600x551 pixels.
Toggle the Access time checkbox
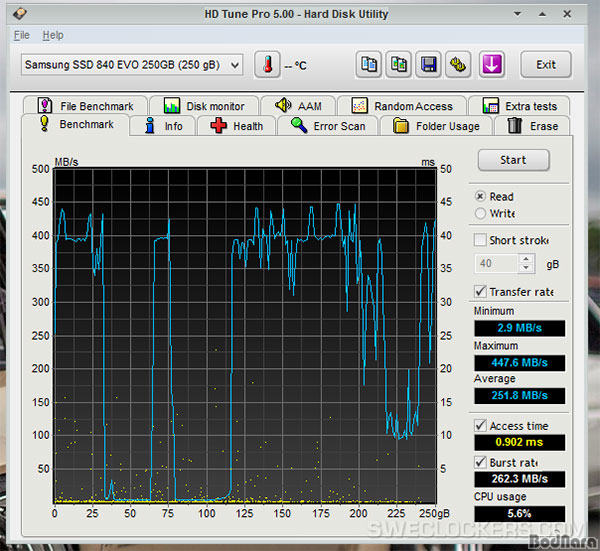481,426
